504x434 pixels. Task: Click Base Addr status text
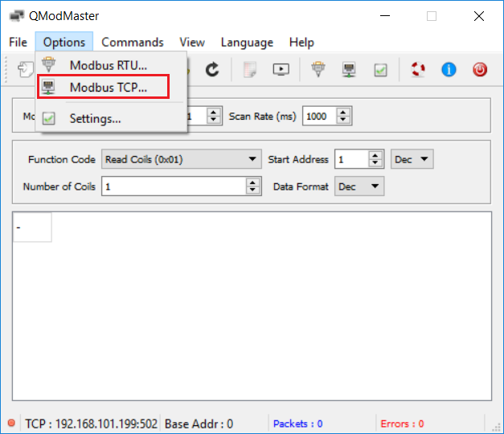(x=199, y=424)
